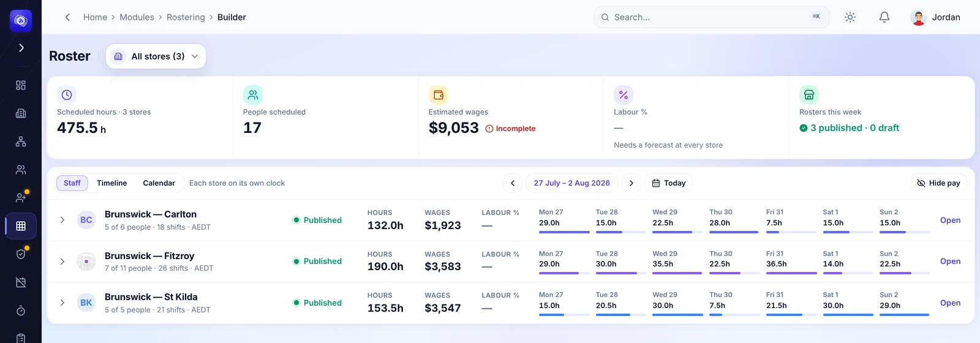Screen dimensions: 980x343
Task: Click Fitzroy Fri 31 36.5h bar
Action: [791, 273]
